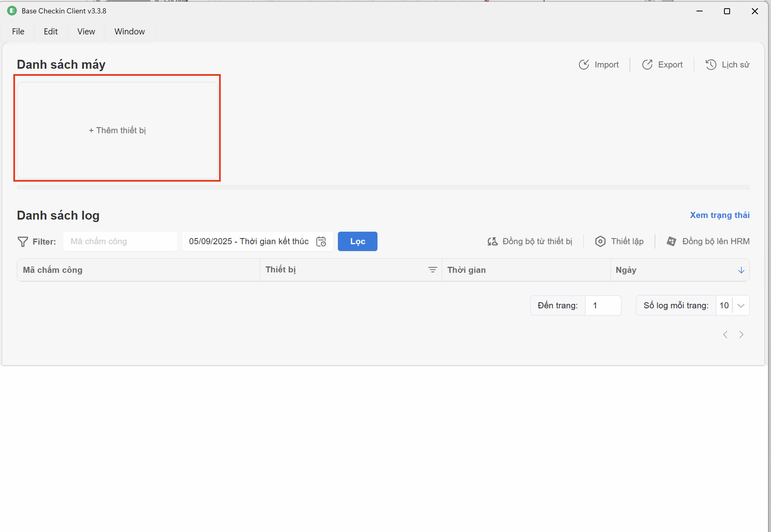
Task: Click Đồng bộ lên HRM
Action: (x=708, y=241)
